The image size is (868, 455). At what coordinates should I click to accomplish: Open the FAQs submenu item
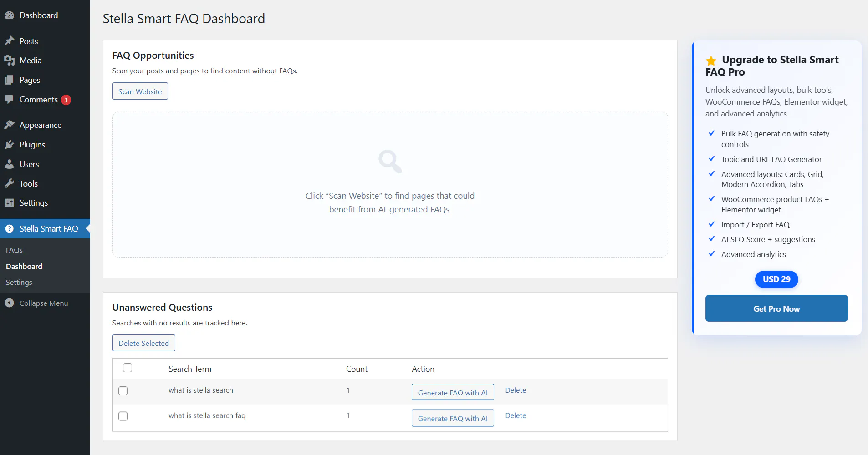click(14, 250)
